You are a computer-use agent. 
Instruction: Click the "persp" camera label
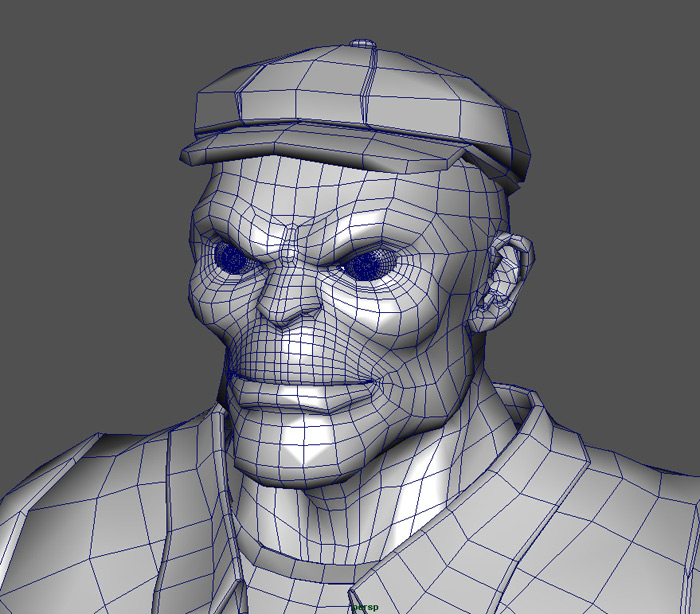[365, 607]
